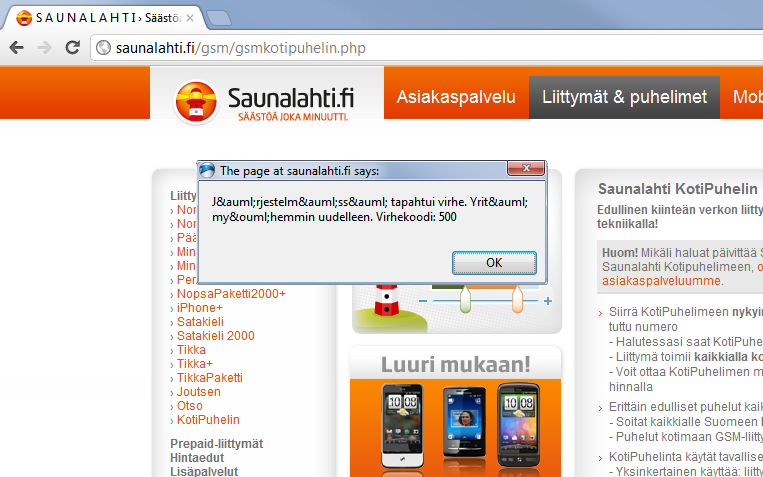Click the Saunalahti KotiPuhelin heading
Viewport: 763px width, 477px height.
677,189
